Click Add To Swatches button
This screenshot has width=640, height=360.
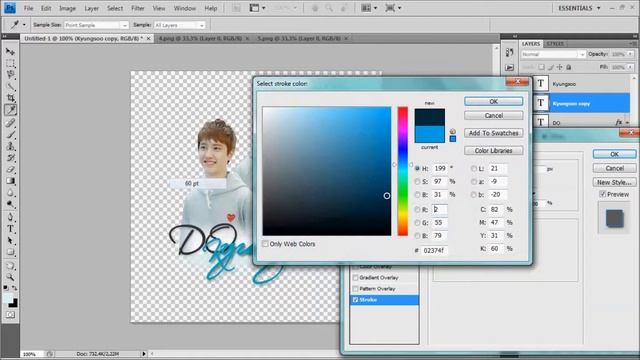point(493,133)
